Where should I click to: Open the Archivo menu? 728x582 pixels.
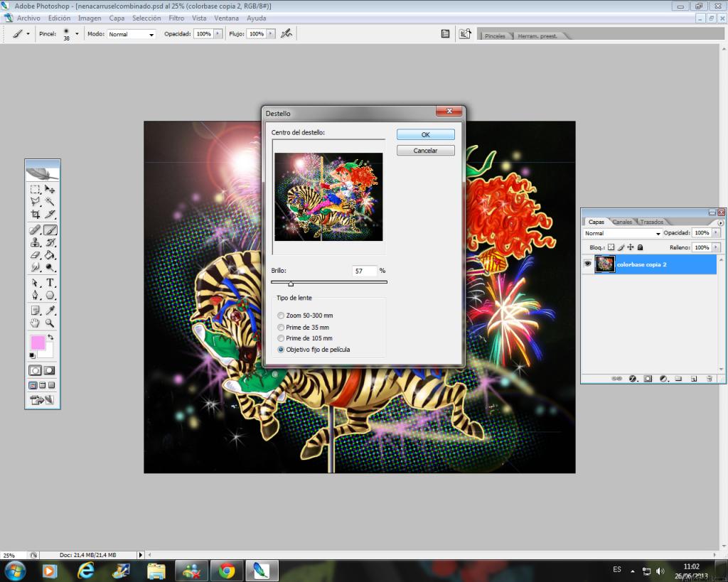(x=28, y=18)
